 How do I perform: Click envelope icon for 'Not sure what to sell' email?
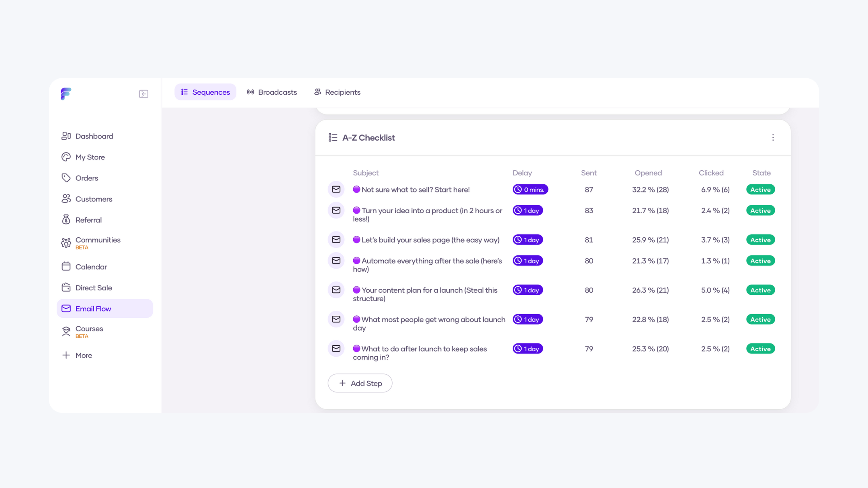tap(336, 190)
